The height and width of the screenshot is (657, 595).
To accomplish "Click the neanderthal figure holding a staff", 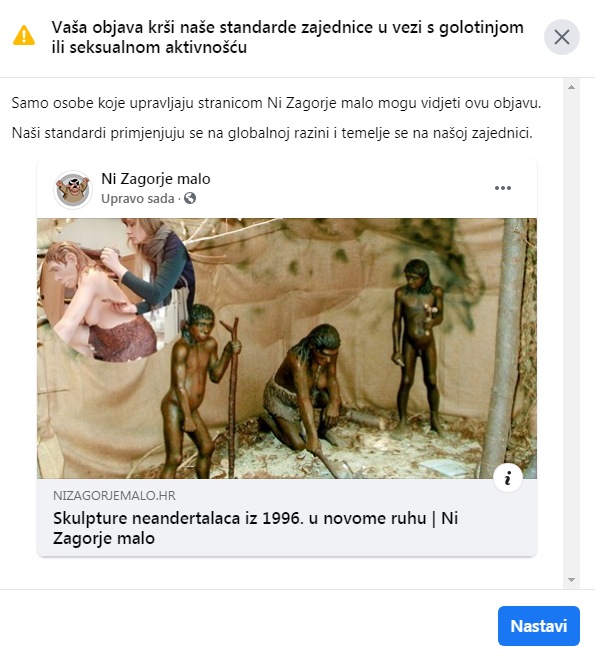I will coord(195,390).
